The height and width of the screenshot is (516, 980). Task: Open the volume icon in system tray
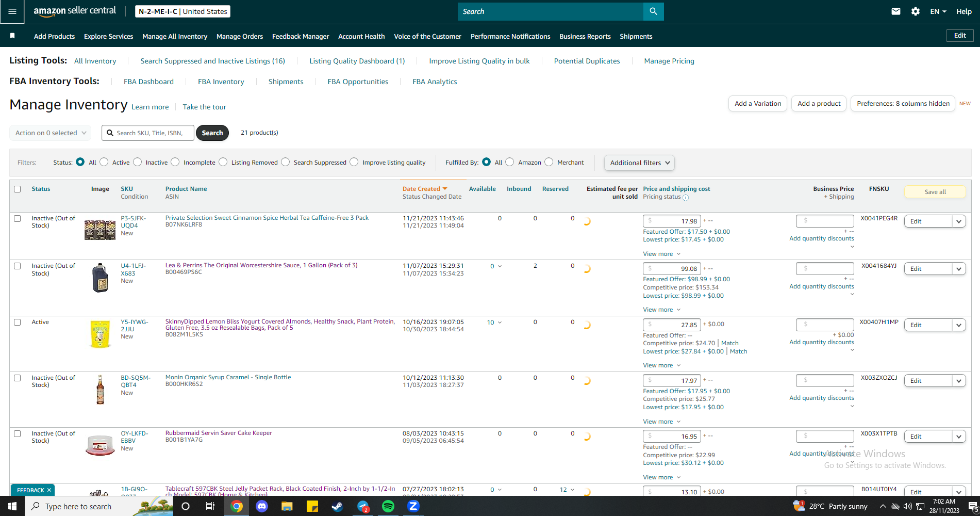pyautogui.click(x=908, y=506)
